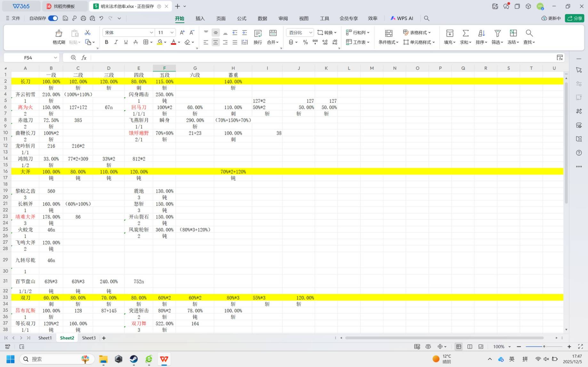Click the italic formatting icon
Image resolution: width=588 pixels, height=367 pixels.
[116, 42]
